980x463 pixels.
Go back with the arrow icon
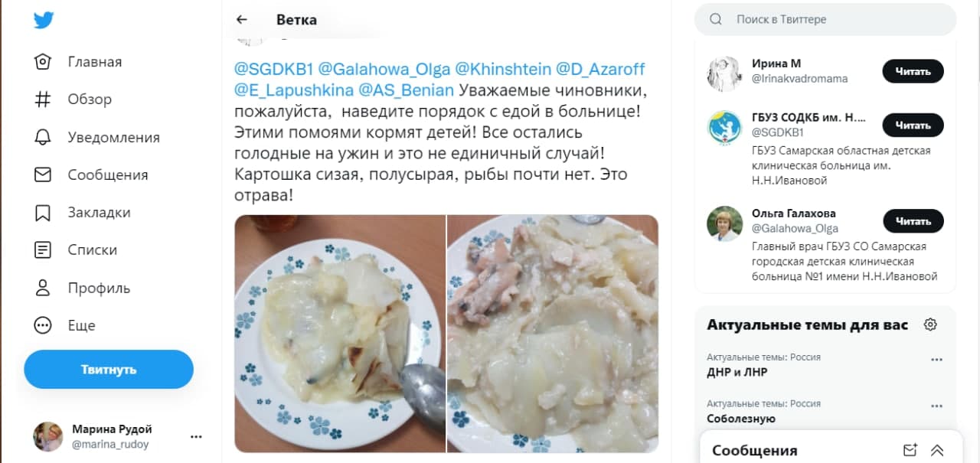[242, 20]
